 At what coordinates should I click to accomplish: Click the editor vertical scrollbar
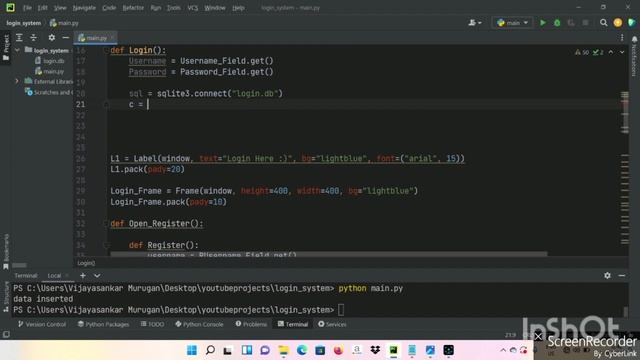tap(625, 112)
